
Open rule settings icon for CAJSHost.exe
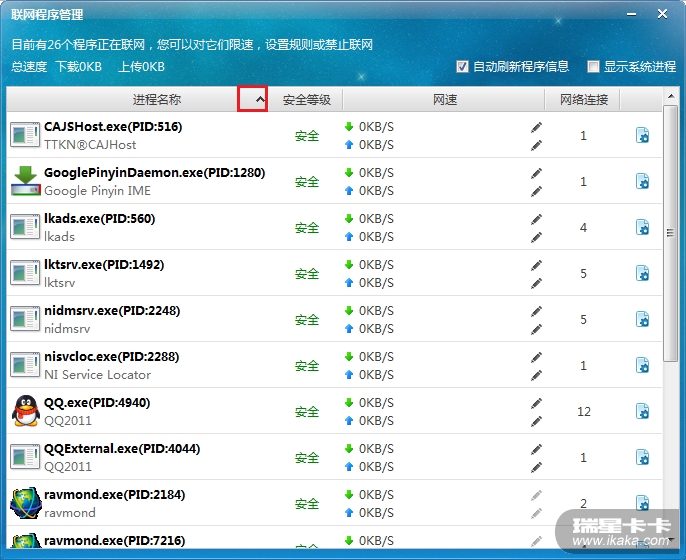(642, 136)
